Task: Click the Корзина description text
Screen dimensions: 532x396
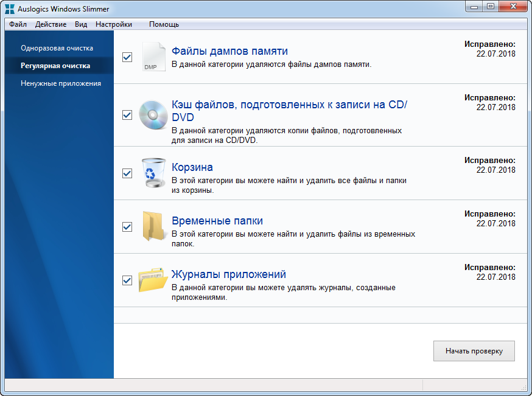Action: click(x=289, y=186)
